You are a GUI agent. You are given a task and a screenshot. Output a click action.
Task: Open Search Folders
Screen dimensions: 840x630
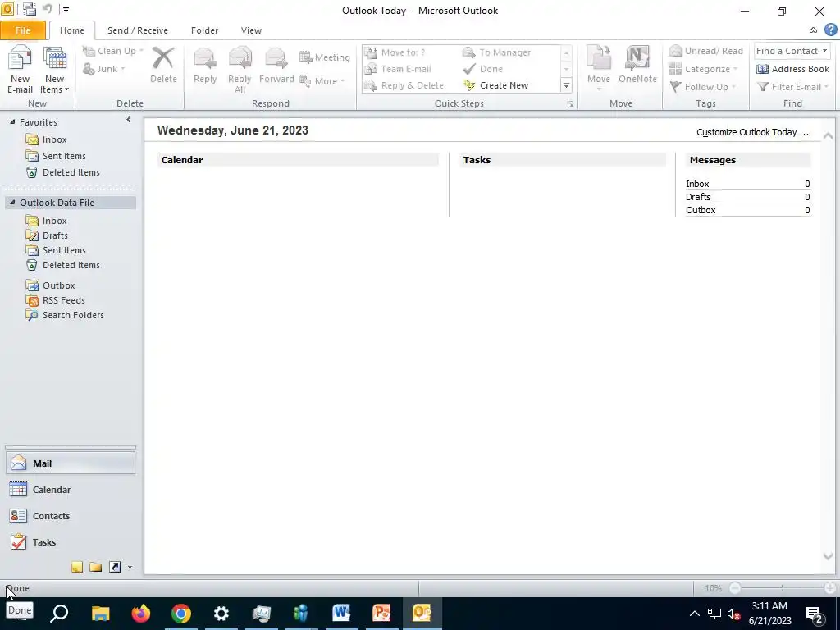65,315
